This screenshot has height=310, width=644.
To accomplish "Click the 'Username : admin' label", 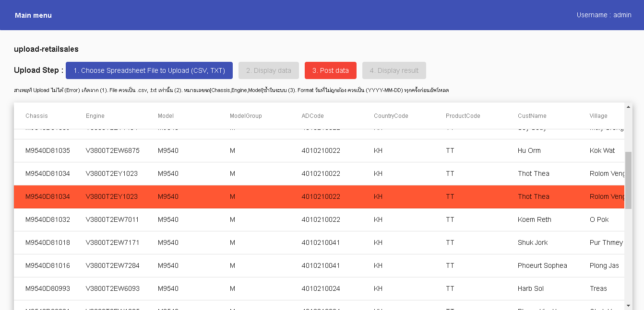I will point(604,15).
